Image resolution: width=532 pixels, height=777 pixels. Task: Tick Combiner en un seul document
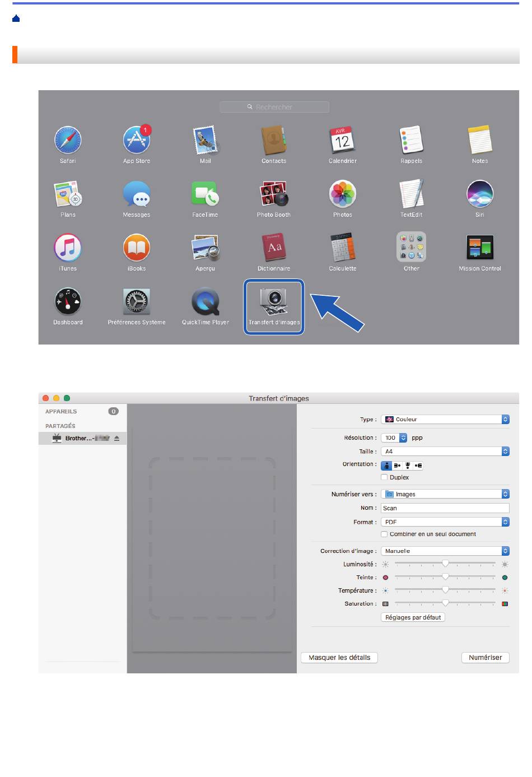[384, 534]
